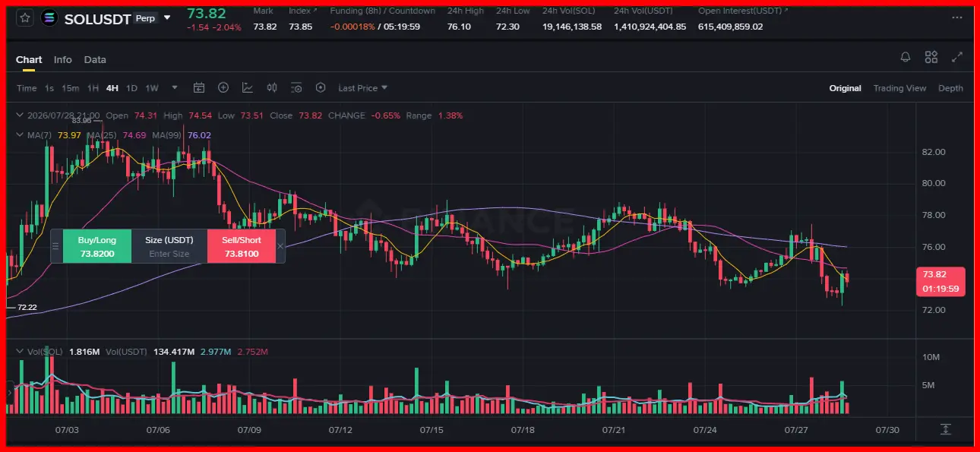Grab the quick order panel drag handle
The height and width of the screenshot is (452, 980).
(x=55, y=246)
